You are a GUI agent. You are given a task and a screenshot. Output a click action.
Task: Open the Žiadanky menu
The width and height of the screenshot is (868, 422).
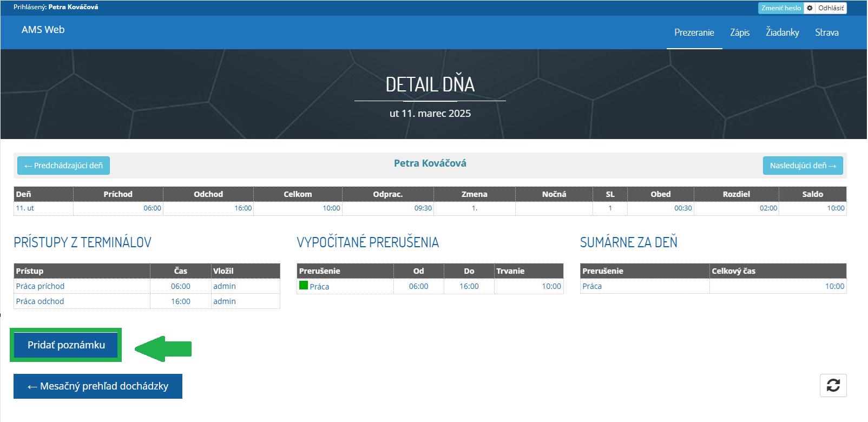pyautogui.click(x=782, y=32)
